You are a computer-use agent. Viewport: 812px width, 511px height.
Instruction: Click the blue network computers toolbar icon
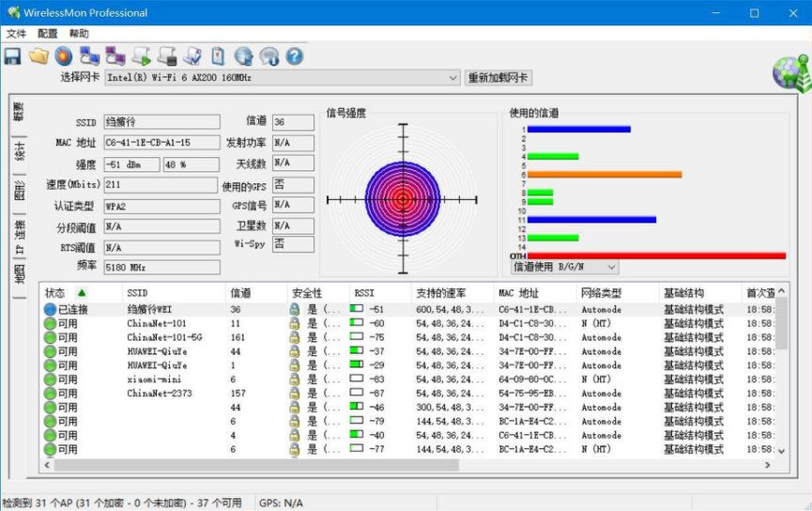pos(89,56)
